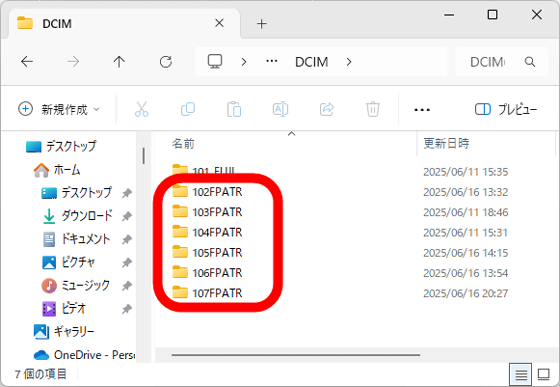
Task: Select the 107FPATR folder
Action: click(x=217, y=293)
